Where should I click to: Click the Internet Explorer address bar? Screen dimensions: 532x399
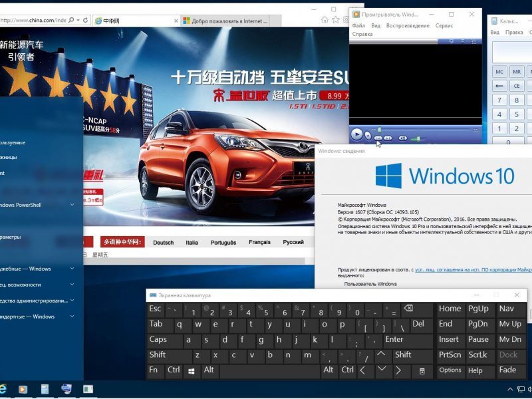pyautogui.click(x=33, y=20)
